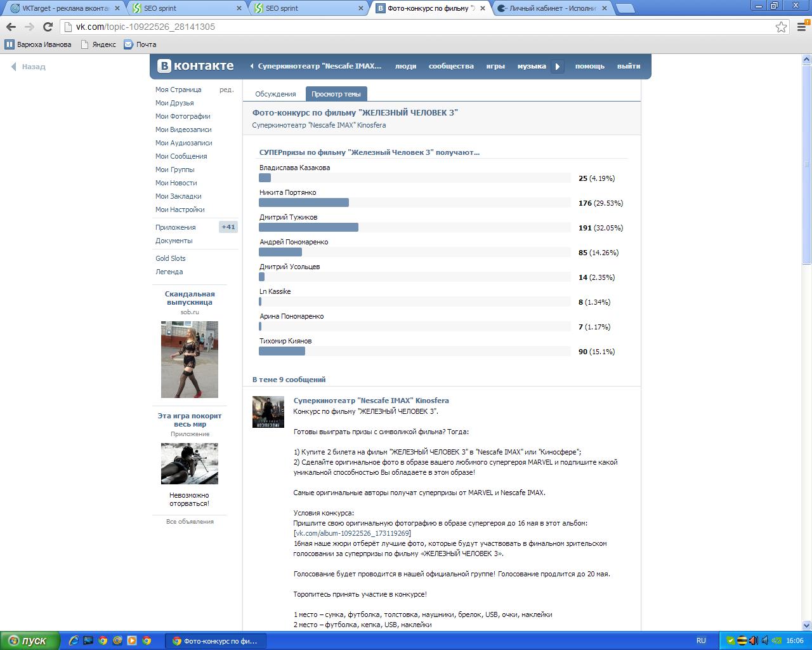
Task: Open the Windows Start button
Action: [x=30, y=640]
